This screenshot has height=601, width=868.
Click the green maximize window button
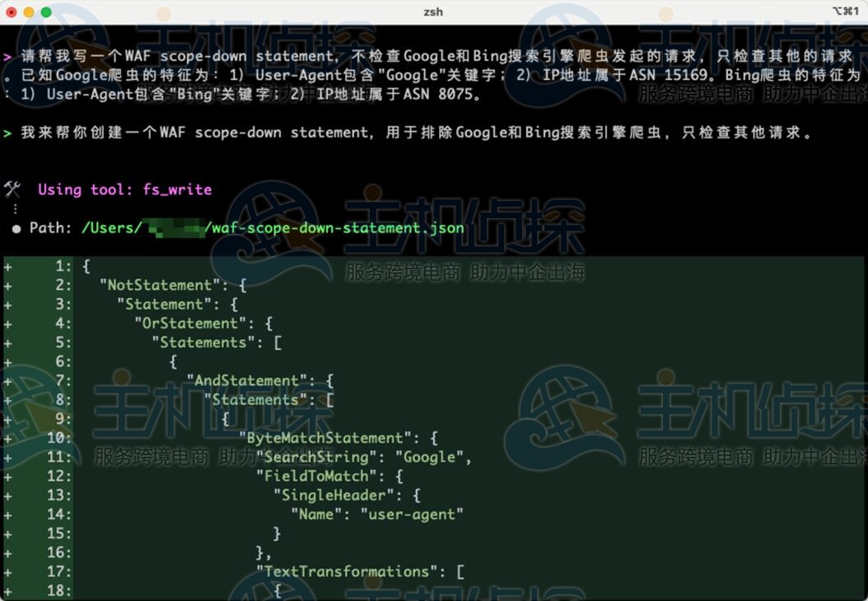point(45,12)
